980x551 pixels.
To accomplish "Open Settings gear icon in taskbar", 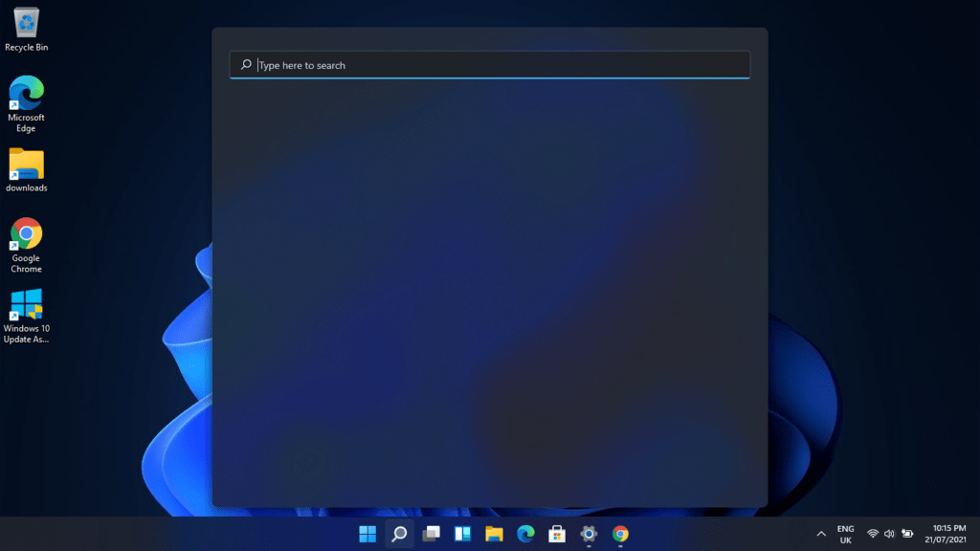I will click(589, 534).
